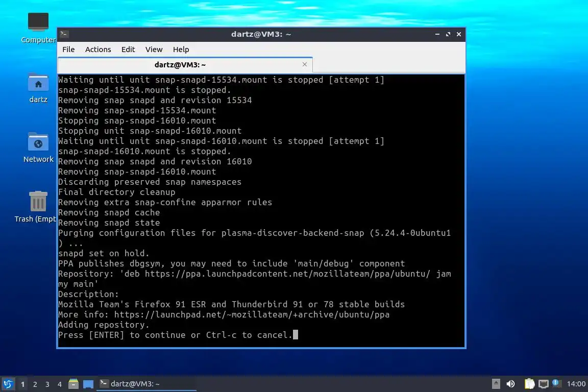Click 'Removing extra snap-confine apparmor rules' line
The width and height of the screenshot is (588, 392).
click(x=165, y=202)
